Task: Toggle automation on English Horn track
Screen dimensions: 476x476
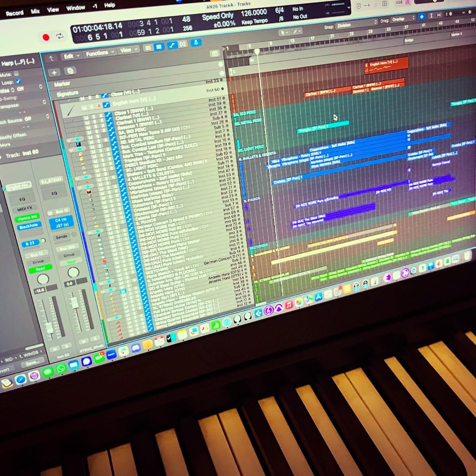Action: [x=106, y=105]
